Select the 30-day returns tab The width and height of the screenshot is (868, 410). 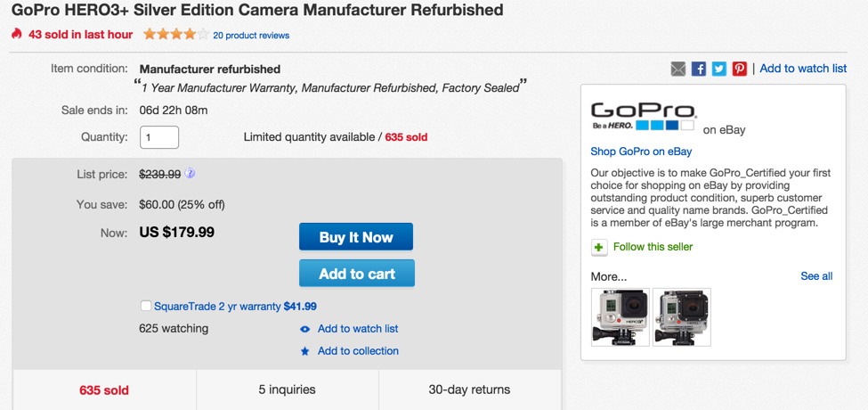469,390
